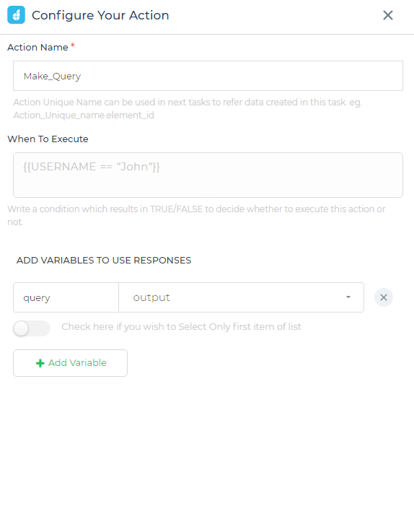Focus the Action Name input field
The height and width of the screenshot is (532, 414).
click(208, 76)
